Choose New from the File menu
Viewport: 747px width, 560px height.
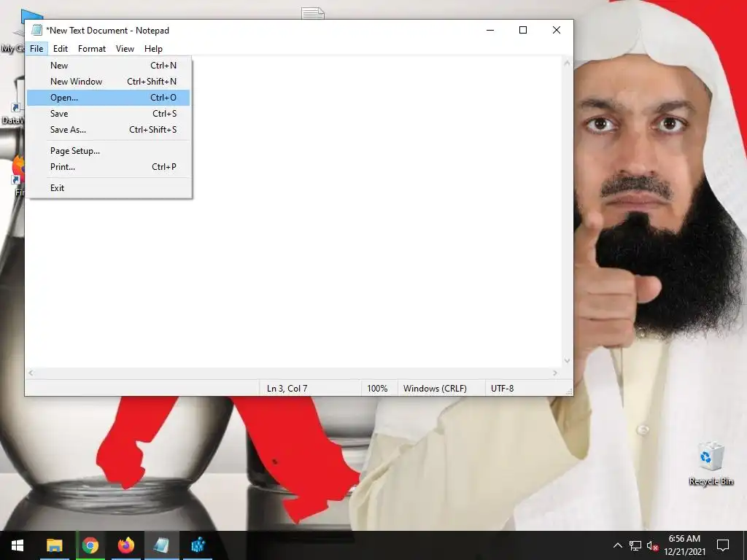click(x=109, y=65)
